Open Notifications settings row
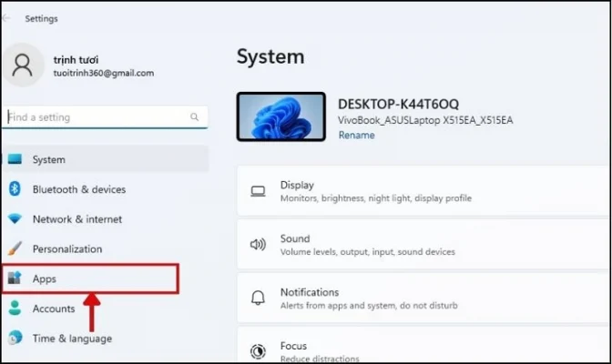 [423, 298]
